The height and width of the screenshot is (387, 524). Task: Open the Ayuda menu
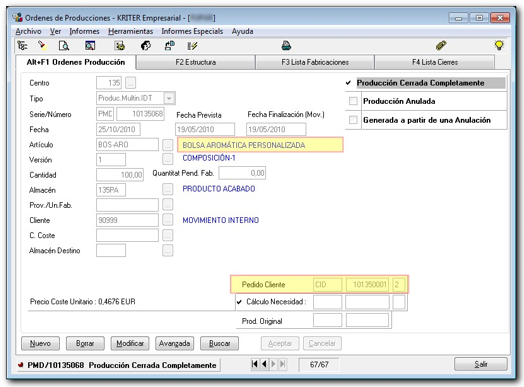tap(242, 31)
